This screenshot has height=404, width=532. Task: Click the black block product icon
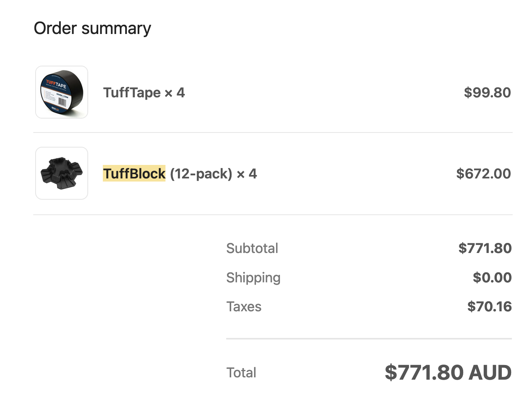[62, 173]
